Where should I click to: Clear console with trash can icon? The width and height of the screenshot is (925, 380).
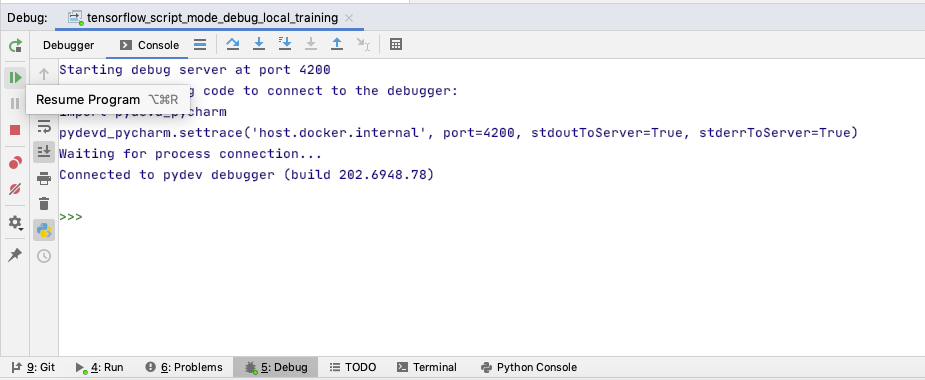[x=44, y=204]
